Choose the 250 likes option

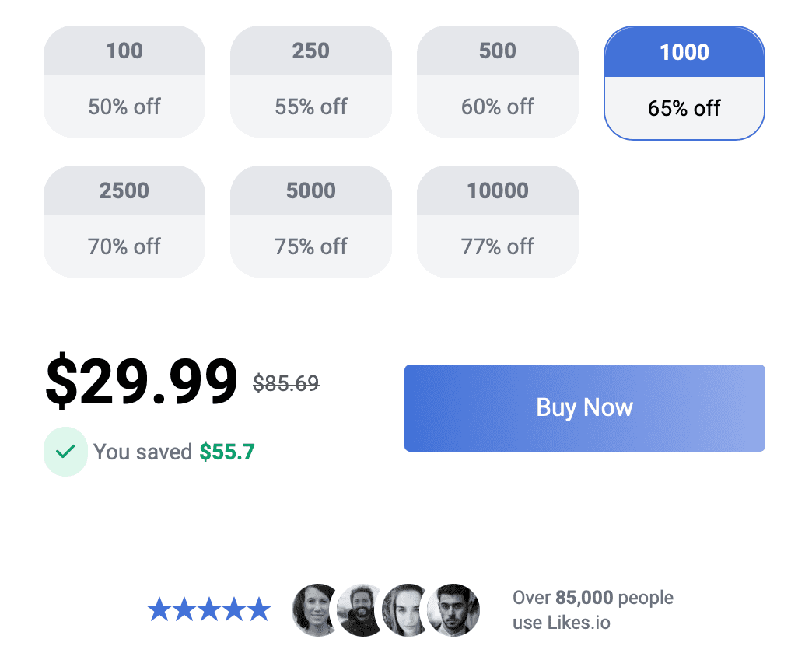(311, 82)
